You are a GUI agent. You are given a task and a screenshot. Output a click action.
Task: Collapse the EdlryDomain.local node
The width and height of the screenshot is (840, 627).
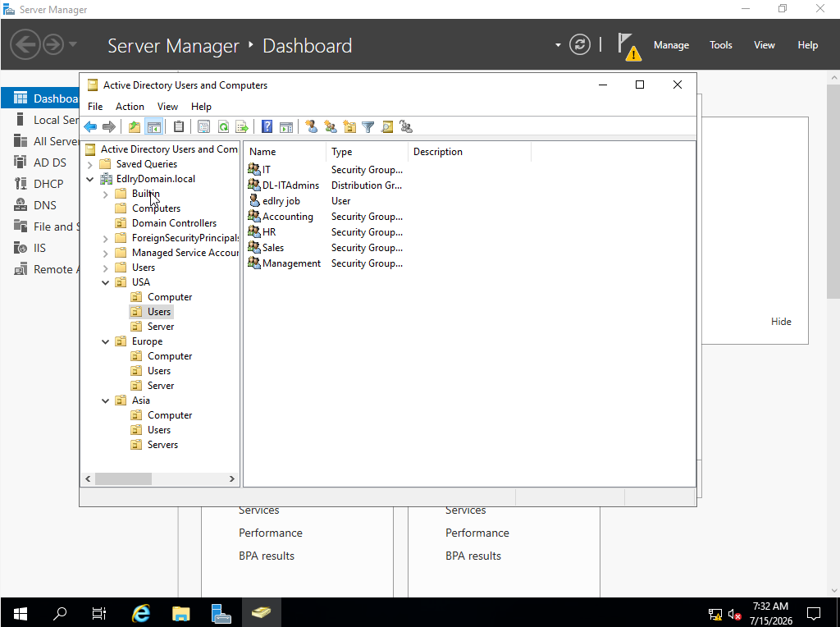tap(90, 179)
